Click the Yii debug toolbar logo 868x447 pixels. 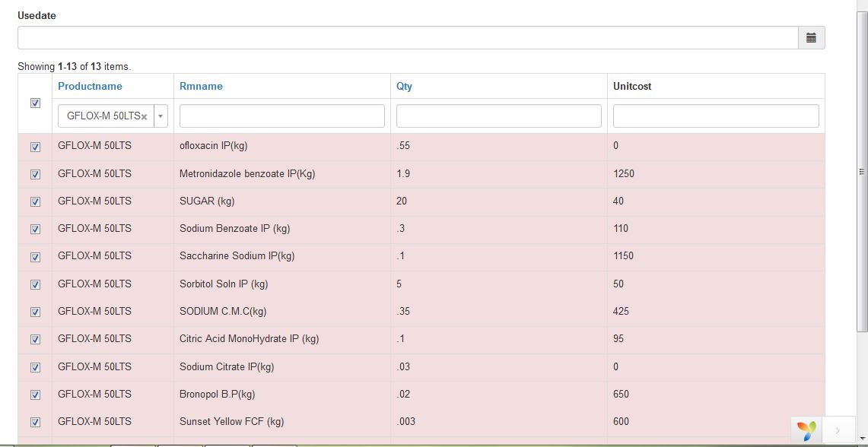pos(806,431)
